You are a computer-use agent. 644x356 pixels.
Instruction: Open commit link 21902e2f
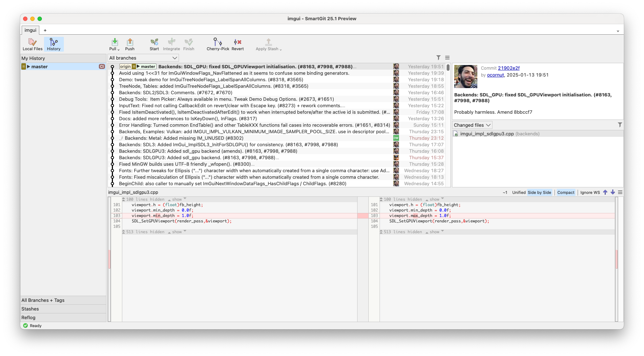click(508, 68)
